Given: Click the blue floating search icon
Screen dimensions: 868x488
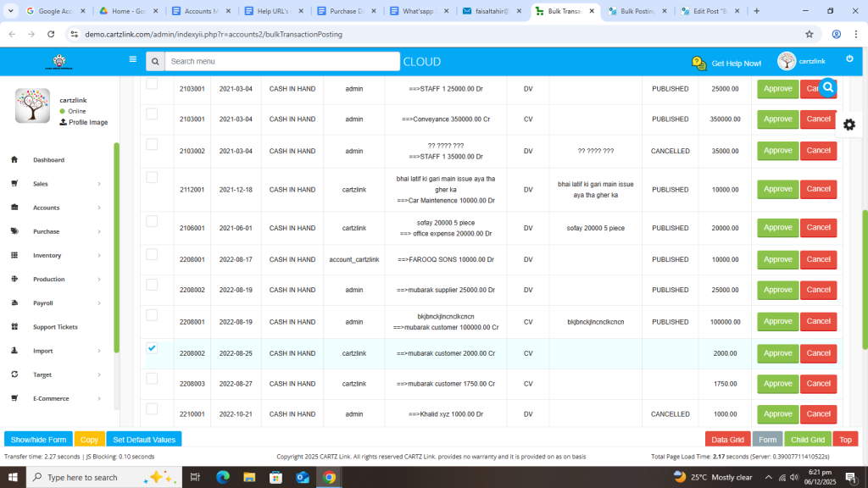Looking at the screenshot, I should [x=828, y=87].
